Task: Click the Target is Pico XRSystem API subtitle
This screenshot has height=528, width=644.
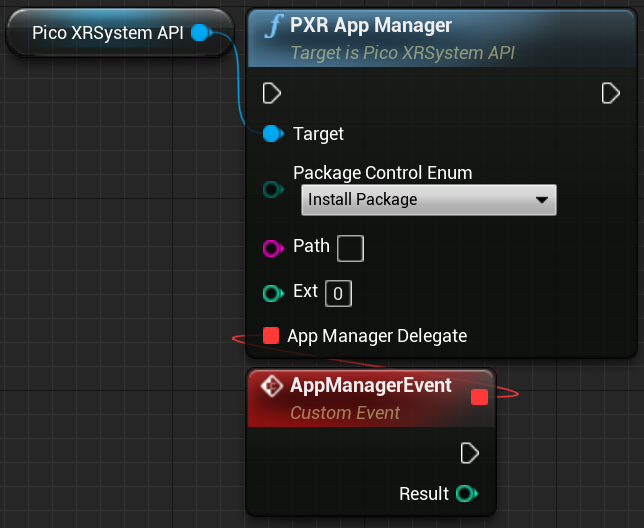Action: 402,53
